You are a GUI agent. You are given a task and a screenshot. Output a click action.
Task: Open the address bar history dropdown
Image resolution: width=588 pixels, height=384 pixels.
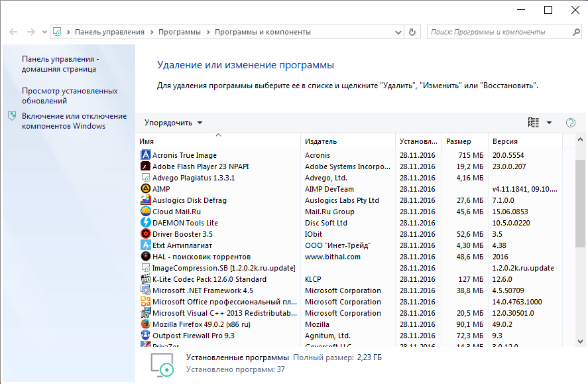point(397,32)
